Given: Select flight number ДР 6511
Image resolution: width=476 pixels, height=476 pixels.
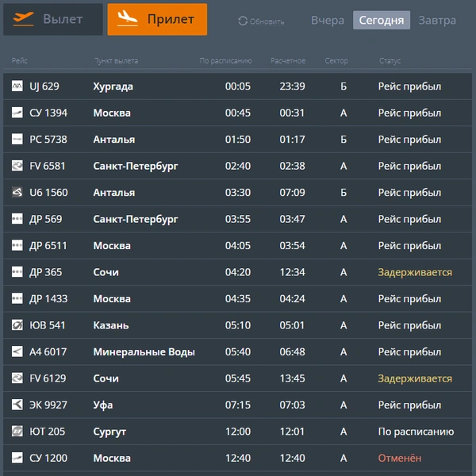Looking at the screenshot, I should click(x=48, y=246).
